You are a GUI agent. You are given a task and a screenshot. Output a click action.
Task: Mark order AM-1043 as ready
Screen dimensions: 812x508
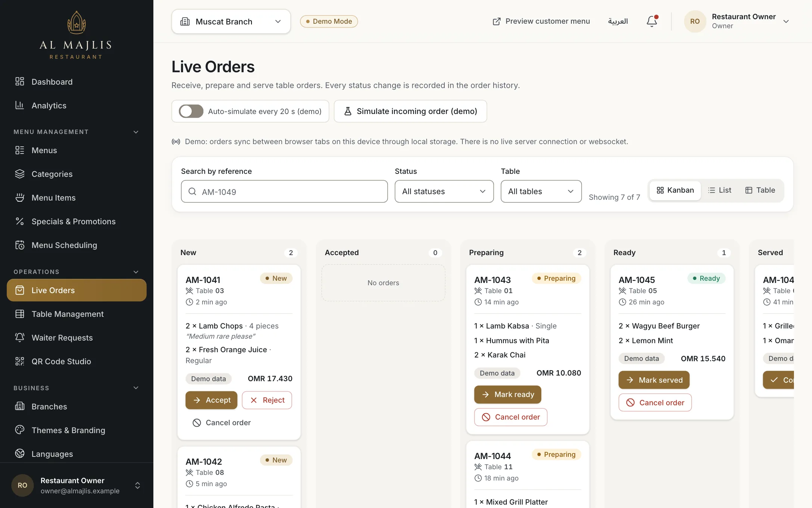point(507,394)
